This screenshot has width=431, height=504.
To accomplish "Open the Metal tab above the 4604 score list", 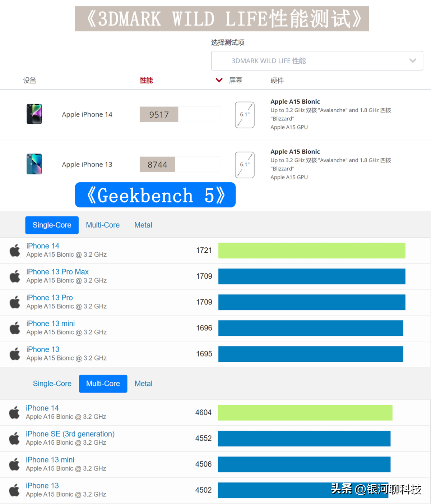I will [x=144, y=384].
